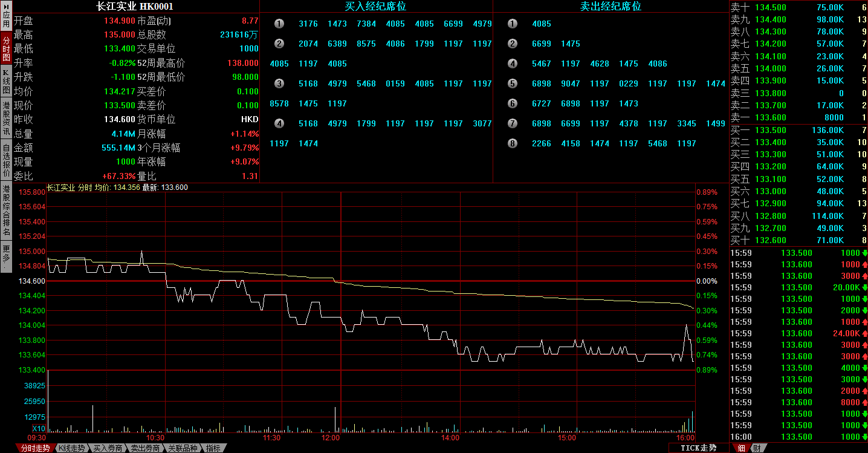Select the 买一 133.500 order book row

pyautogui.click(x=798, y=130)
